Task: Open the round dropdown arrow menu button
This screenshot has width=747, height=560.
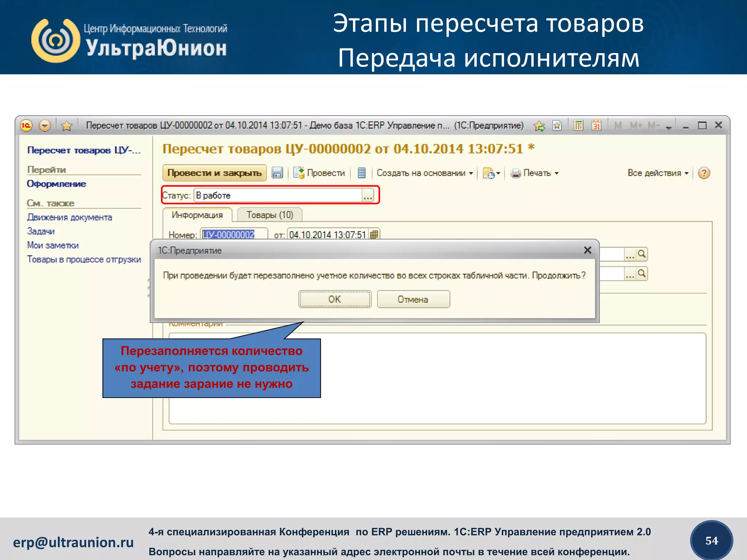Action: (45, 126)
